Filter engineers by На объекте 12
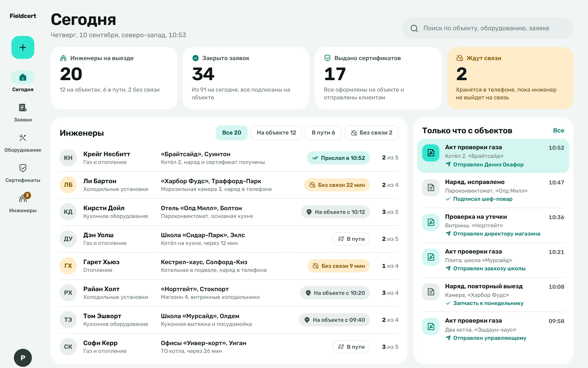The width and height of the screenshot is (588, 368). [x=276, y=133]
